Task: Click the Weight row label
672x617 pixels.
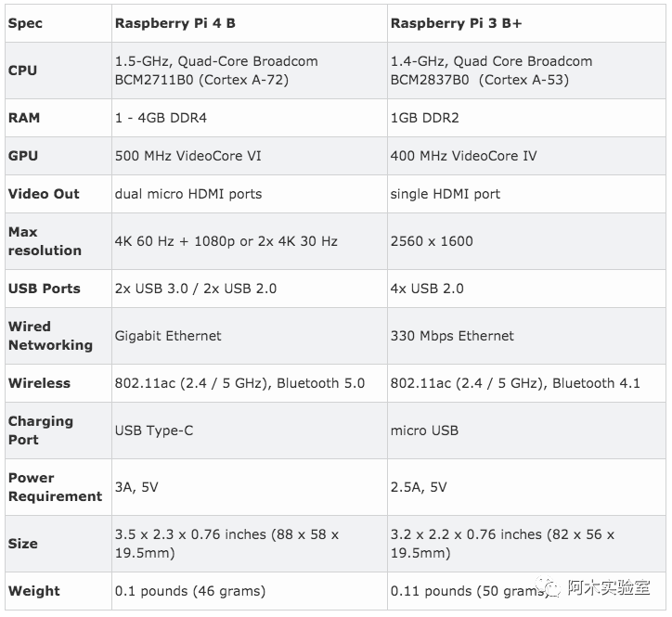Action: [34, 591]
